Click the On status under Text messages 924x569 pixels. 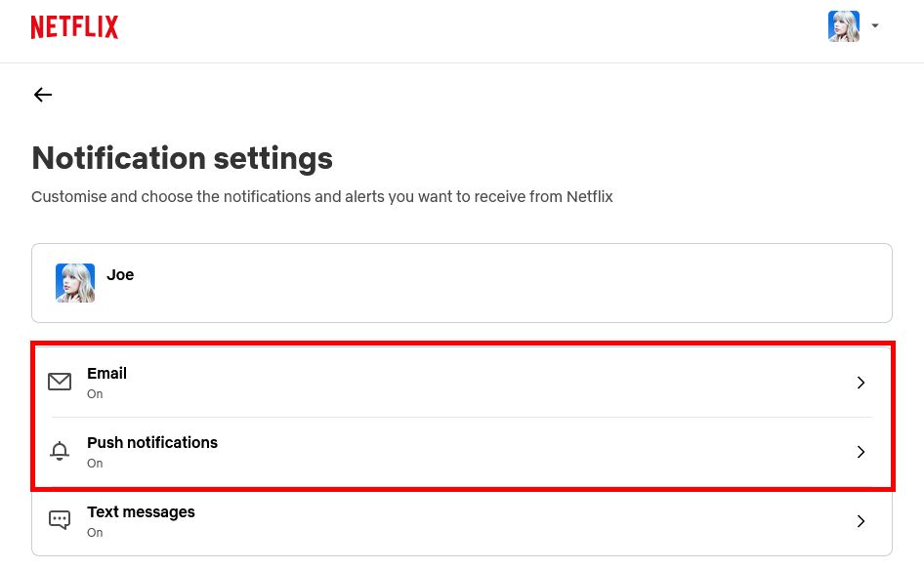95,533
